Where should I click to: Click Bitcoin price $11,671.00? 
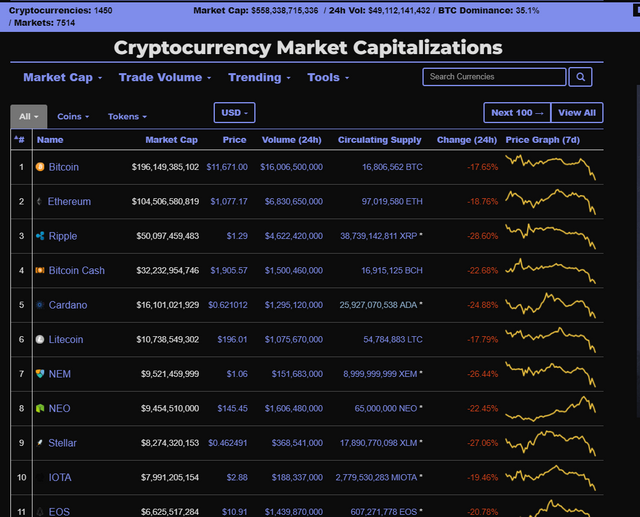point(227,167)
